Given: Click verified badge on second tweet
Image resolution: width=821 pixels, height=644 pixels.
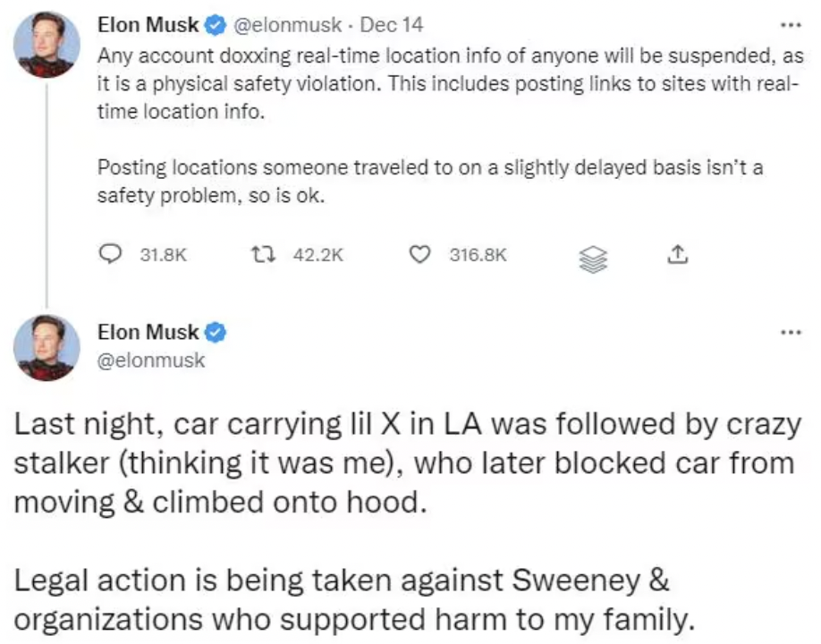Looking at the screenshot, I should [x=216, y=333].
